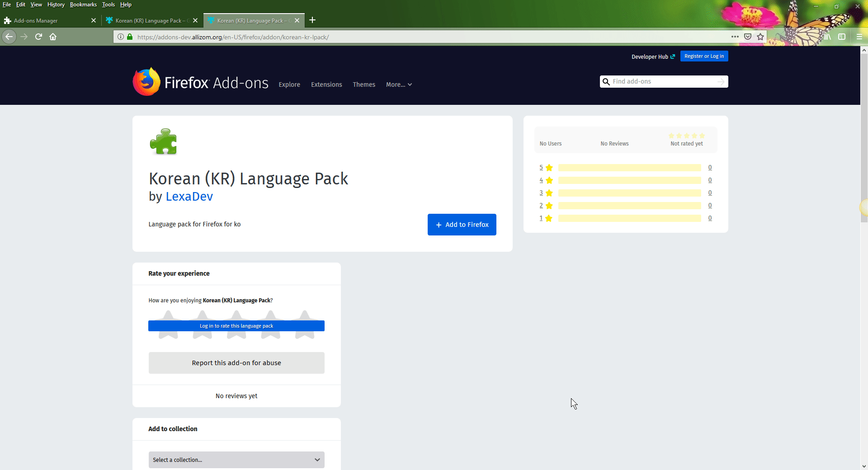This screenshot has width=868, height=470.
Task: Open the History menu
Action: (56, 5)
